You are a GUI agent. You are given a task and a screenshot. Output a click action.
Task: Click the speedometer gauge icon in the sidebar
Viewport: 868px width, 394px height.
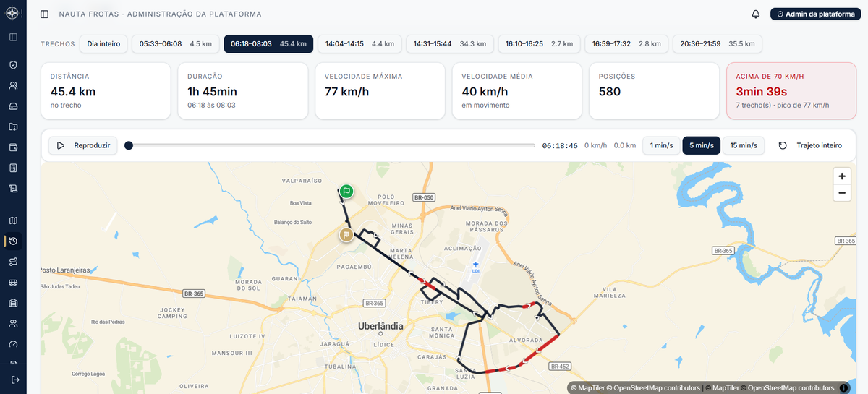(x=13, y=344)
